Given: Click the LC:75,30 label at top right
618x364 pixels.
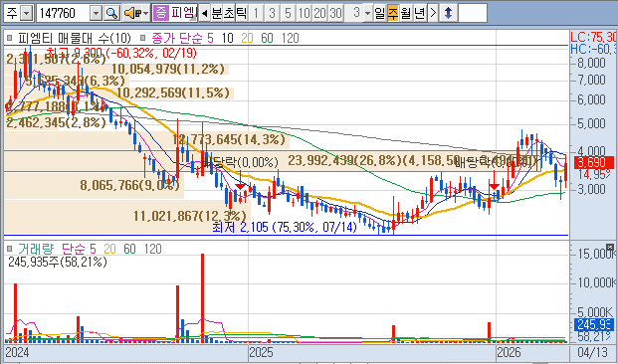Looking at the screenshot, I should click(593, 38).
